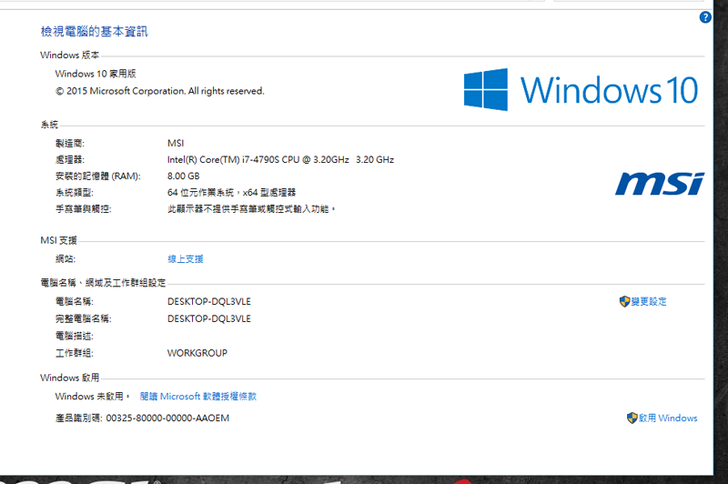
Task: Open the blue help question mark icon
Action: tap(705, 17)
